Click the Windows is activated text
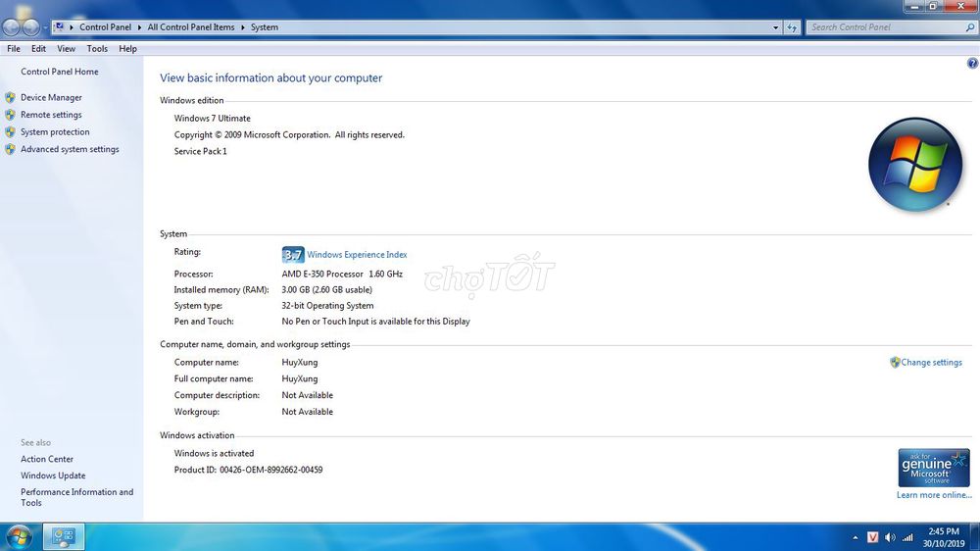Viewport: 980px width, 551px height. (x=214, y=453)
